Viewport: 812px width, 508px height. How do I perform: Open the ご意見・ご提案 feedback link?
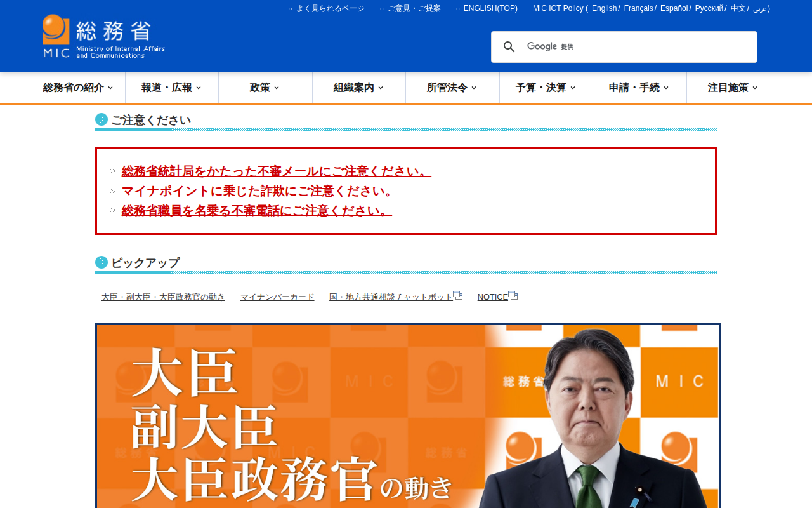415,8
